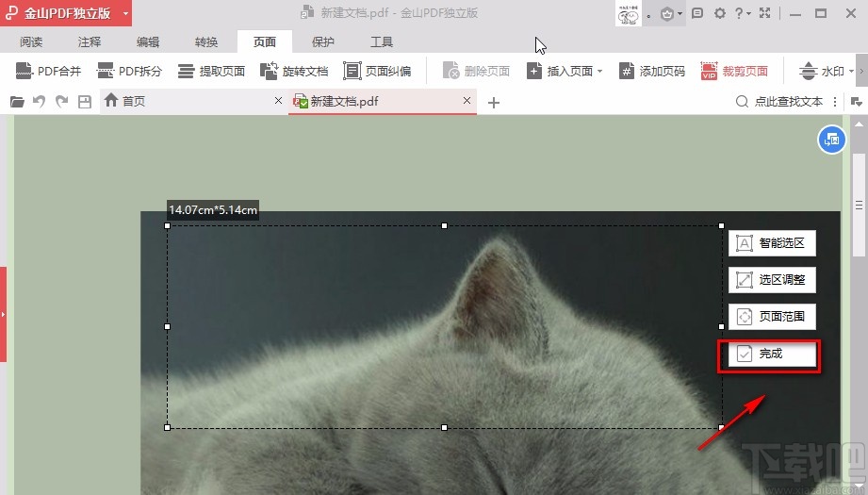
Task: Expand the red left-side panel handle
Action: (x=4, y=314)
